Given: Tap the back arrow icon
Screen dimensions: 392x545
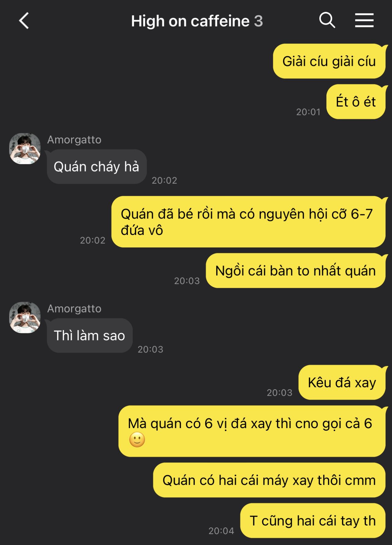Looking at the screenshot, I should pyautogui.click(x=24, y=21).
